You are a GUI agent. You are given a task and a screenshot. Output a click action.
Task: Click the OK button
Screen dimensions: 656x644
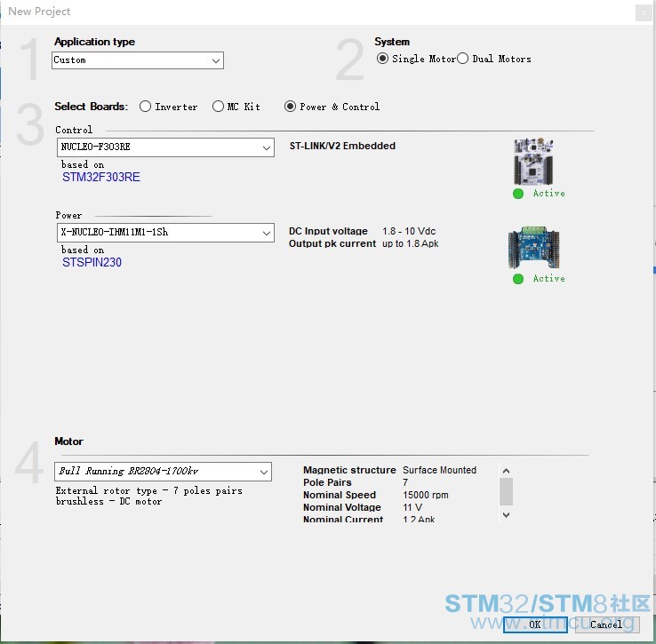click(x=535, y=624)
